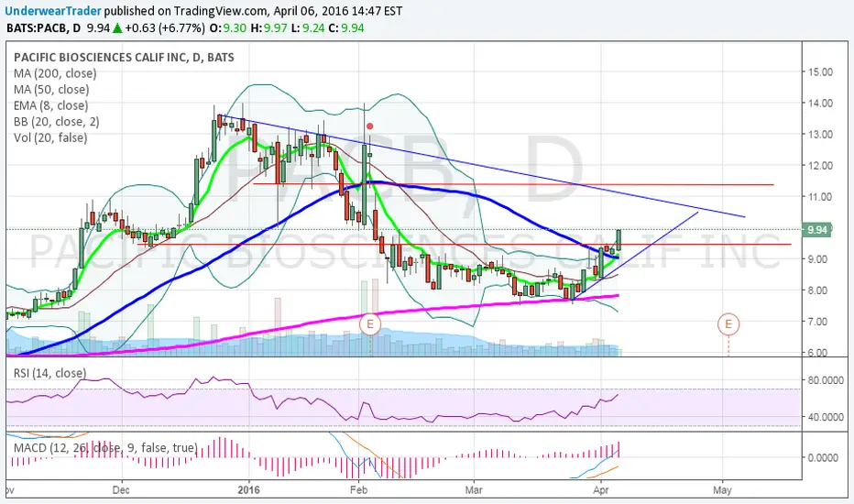Image resolution: width=854 pixels, height=504 pixels.
Task: Click the May label on time axis
Action: pyautogui.click(x=722, y=490)
